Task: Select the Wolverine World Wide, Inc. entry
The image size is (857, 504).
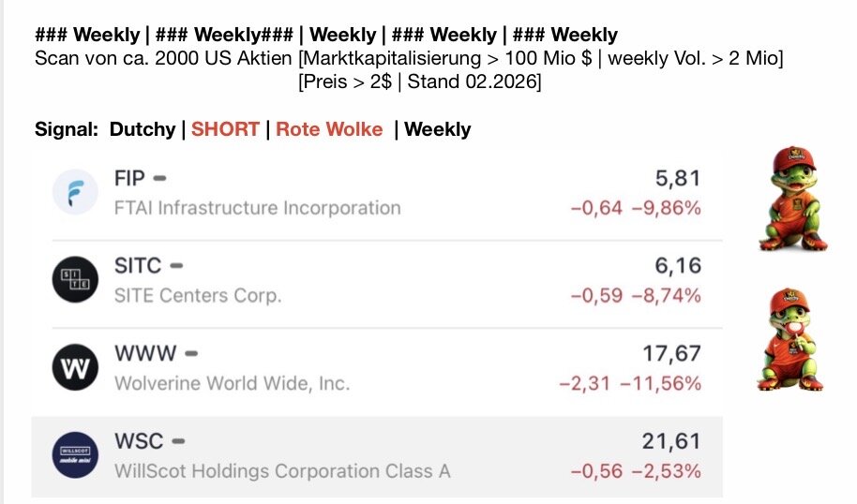Action: (232, 383)
